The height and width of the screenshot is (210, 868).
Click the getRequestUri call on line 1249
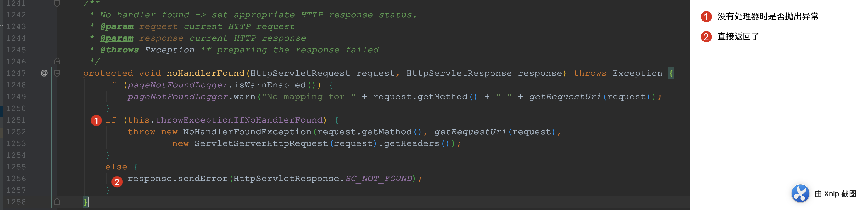click(x=565, y=97)
